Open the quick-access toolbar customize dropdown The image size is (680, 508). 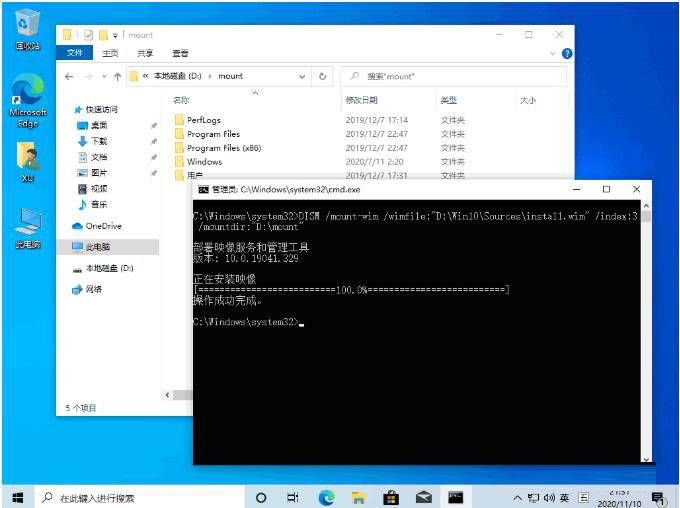click(115, 35)
